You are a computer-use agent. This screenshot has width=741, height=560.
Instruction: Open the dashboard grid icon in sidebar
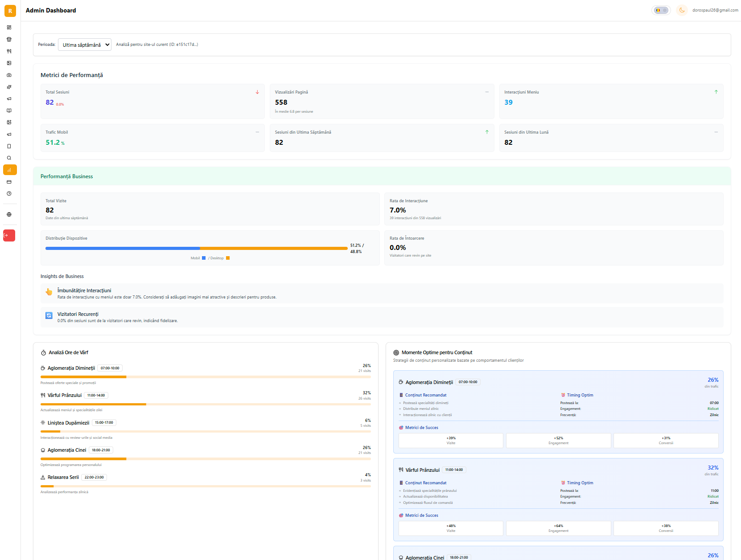(9, 27)
